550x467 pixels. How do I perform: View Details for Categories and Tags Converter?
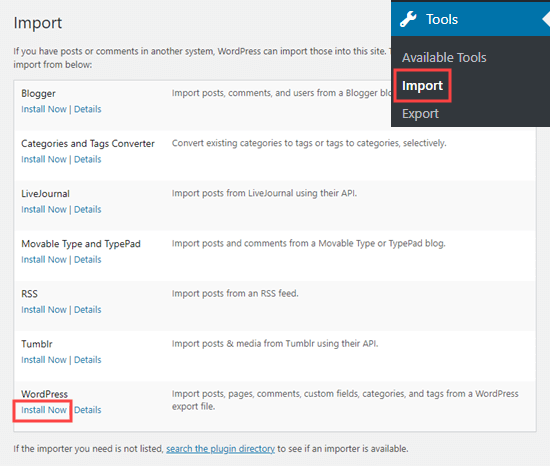click(88, 159)
